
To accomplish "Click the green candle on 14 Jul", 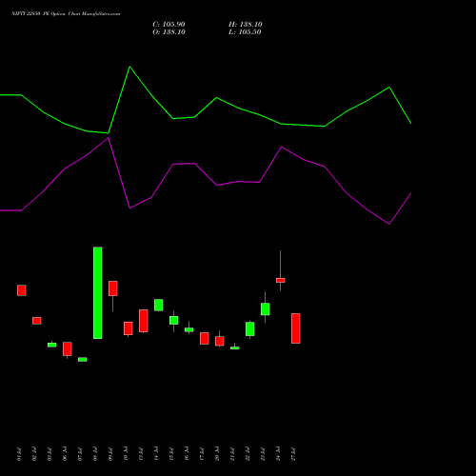I will (159, 305).
